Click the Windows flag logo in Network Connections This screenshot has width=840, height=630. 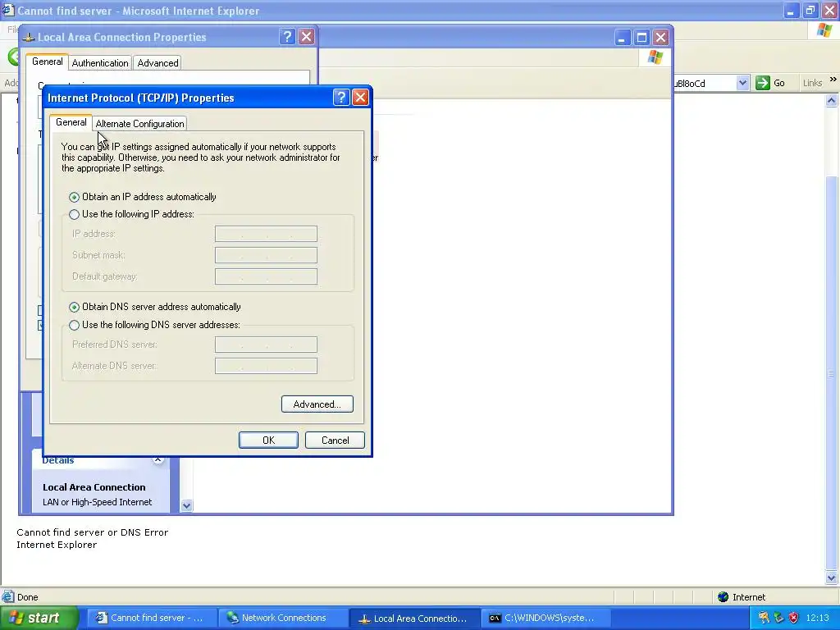[655, 57]
